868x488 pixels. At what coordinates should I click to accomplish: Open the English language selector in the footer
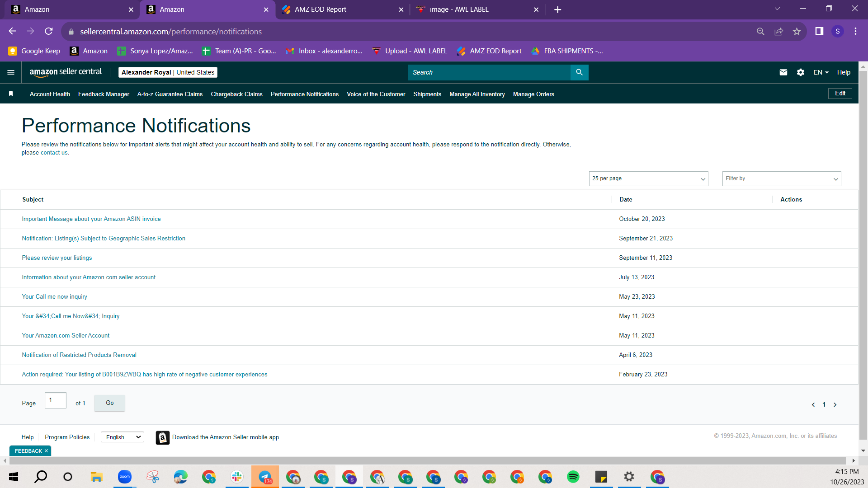click(x=123, y=437)
